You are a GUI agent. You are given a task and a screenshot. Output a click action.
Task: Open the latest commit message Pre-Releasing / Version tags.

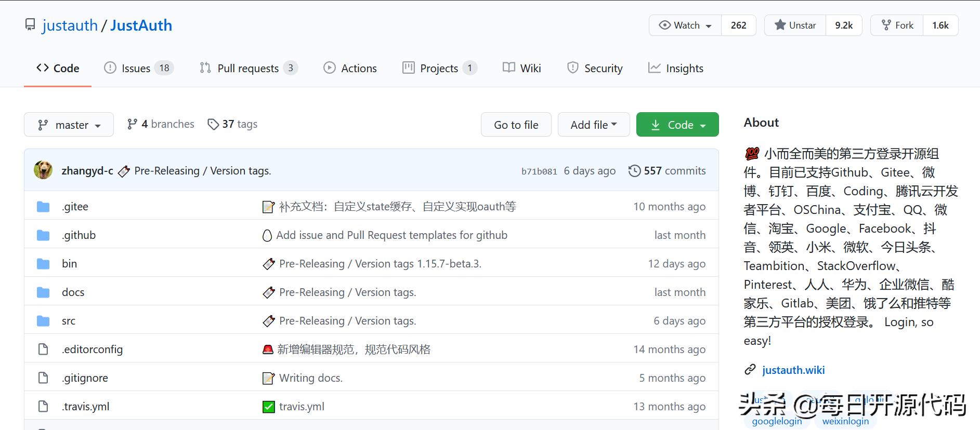[x=203, y=171]
